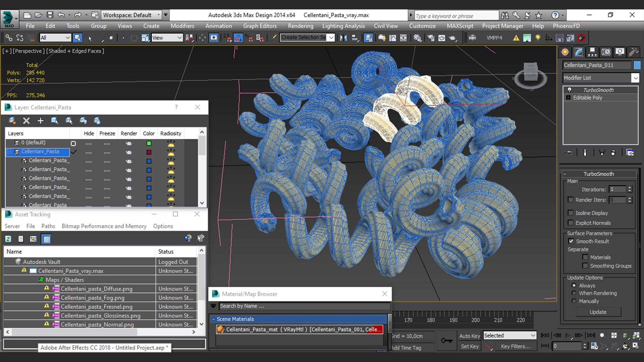The image size is (644, 362).
Task: Select the Manually update radio button
Action: click(574, 301)
